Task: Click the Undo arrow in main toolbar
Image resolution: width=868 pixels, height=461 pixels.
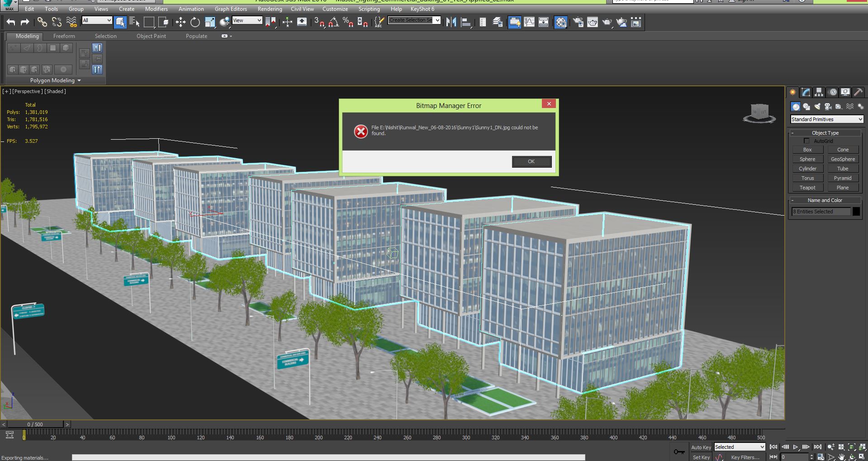Action: click(x=11, y=22)
